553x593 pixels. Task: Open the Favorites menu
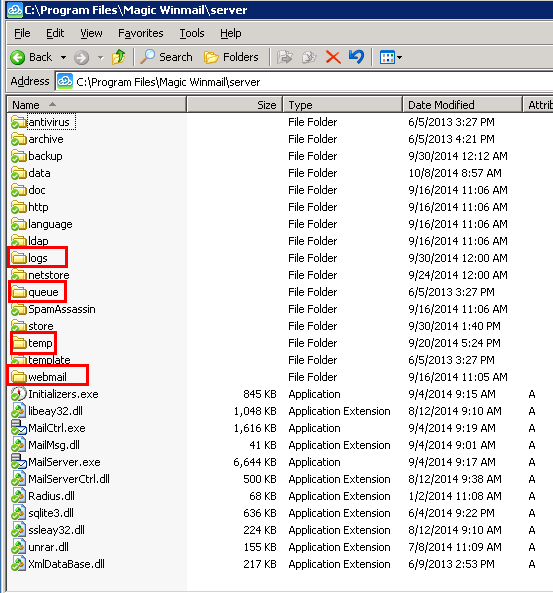[x=141, y=33]
